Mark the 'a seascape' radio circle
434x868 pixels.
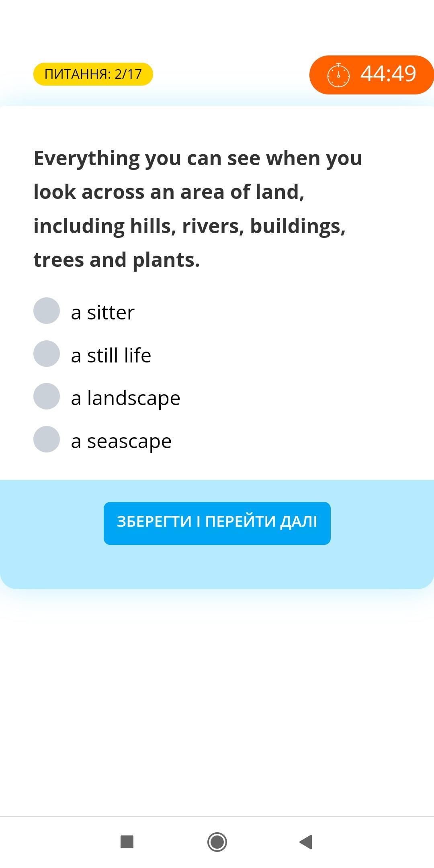[x=47, y=439]
